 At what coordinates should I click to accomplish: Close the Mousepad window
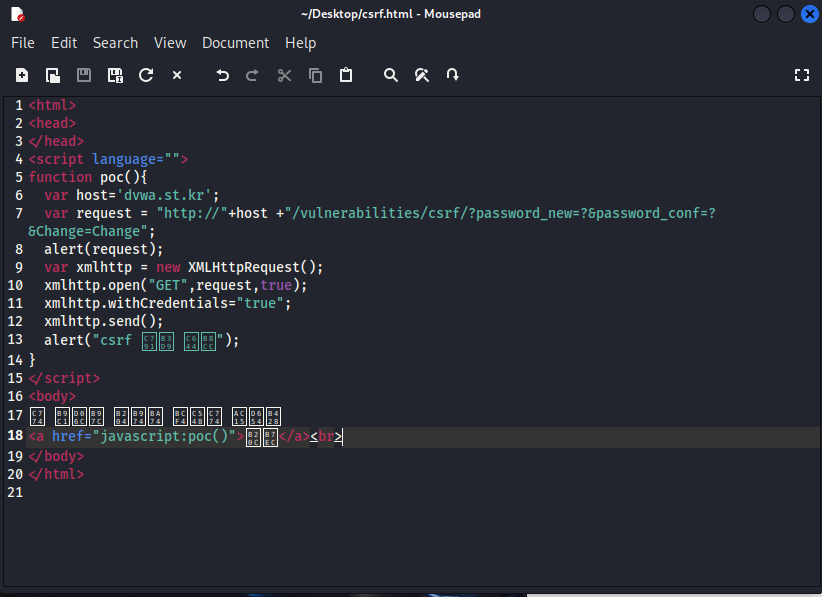(x=809, y=14)
